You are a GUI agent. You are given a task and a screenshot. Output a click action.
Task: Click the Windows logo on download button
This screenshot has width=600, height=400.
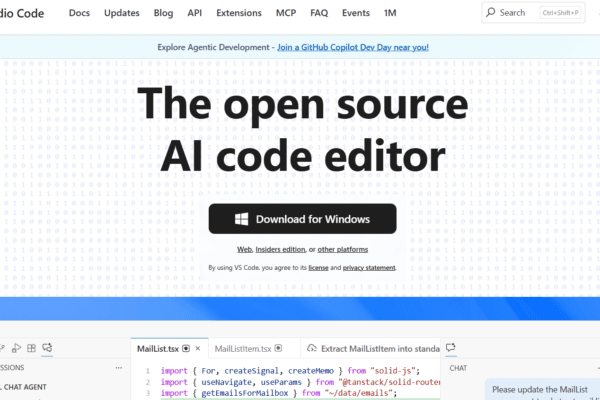click(241, 219)
